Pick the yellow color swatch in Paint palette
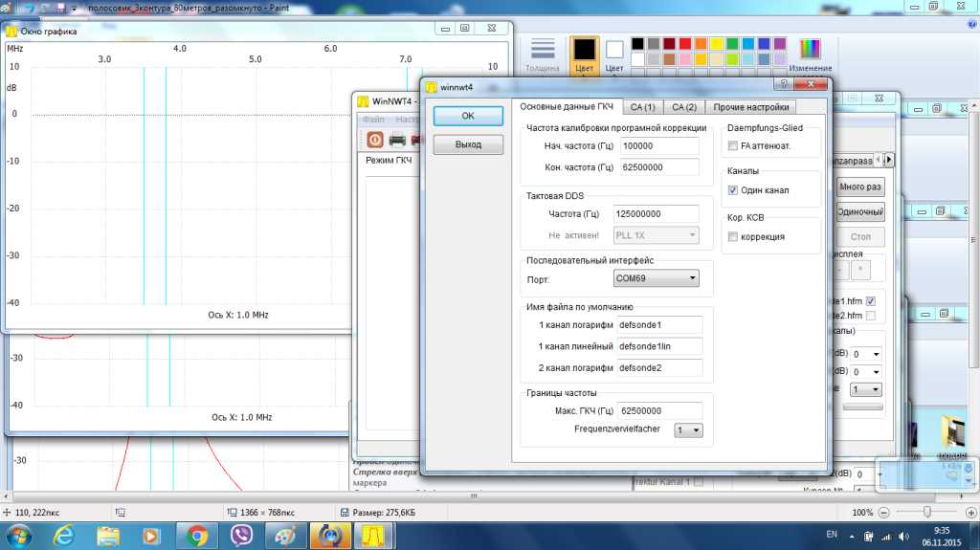Screen dimensions: 980x550 717,44
